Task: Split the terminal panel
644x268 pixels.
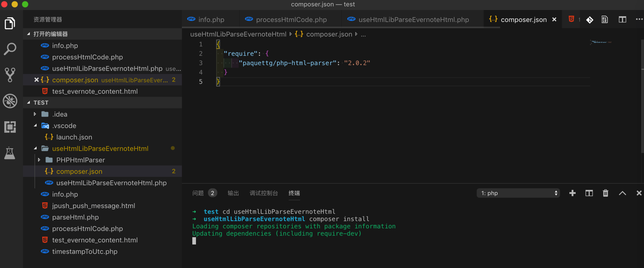Action: tap(589, 193)
